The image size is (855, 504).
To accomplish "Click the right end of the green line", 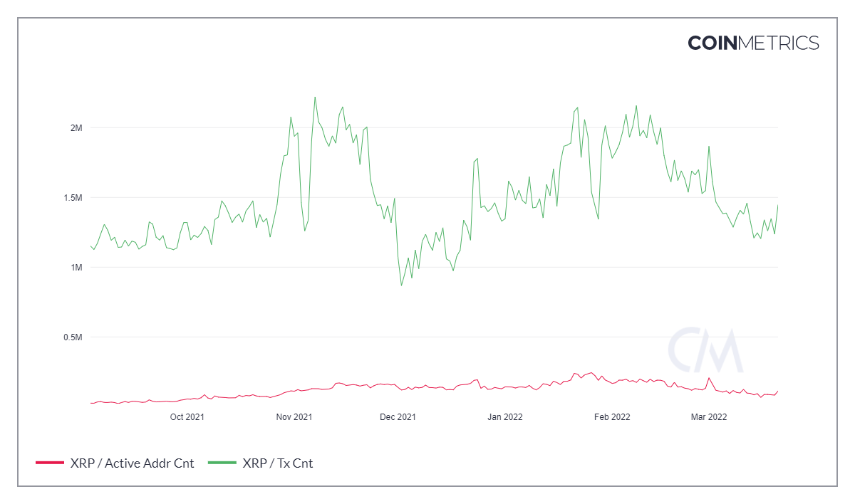I will (777, 206).
